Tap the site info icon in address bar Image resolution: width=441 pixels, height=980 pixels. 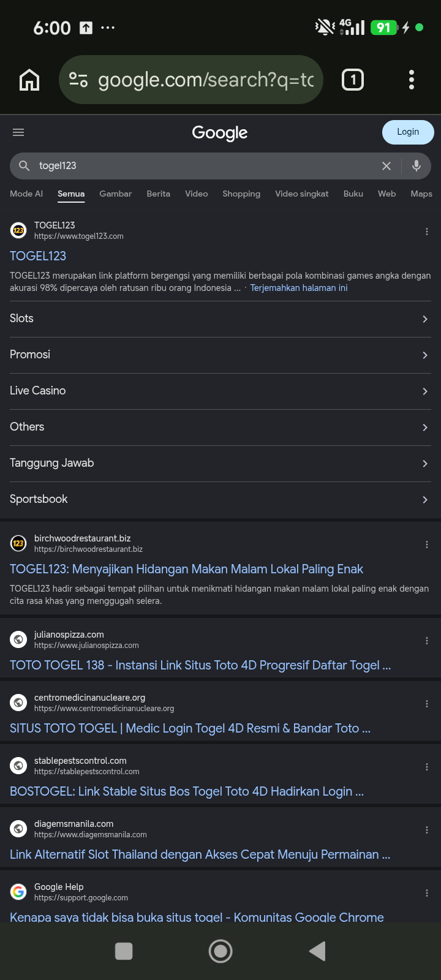[x=78, y=80]
